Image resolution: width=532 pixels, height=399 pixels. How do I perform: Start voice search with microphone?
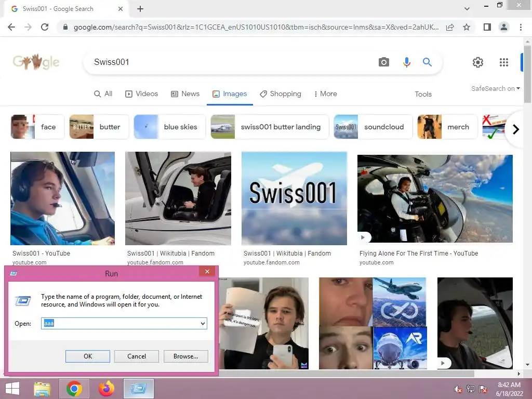406,62
